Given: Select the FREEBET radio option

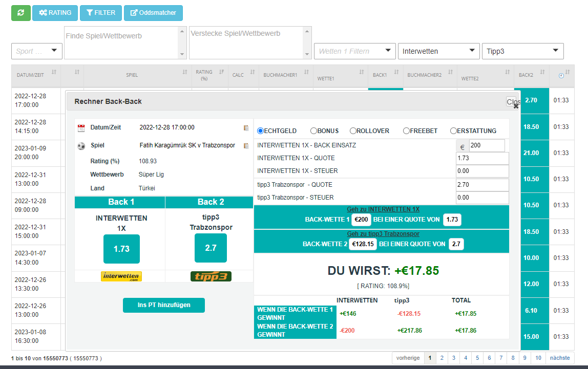Looking at the screenshot, I should 406,131.
